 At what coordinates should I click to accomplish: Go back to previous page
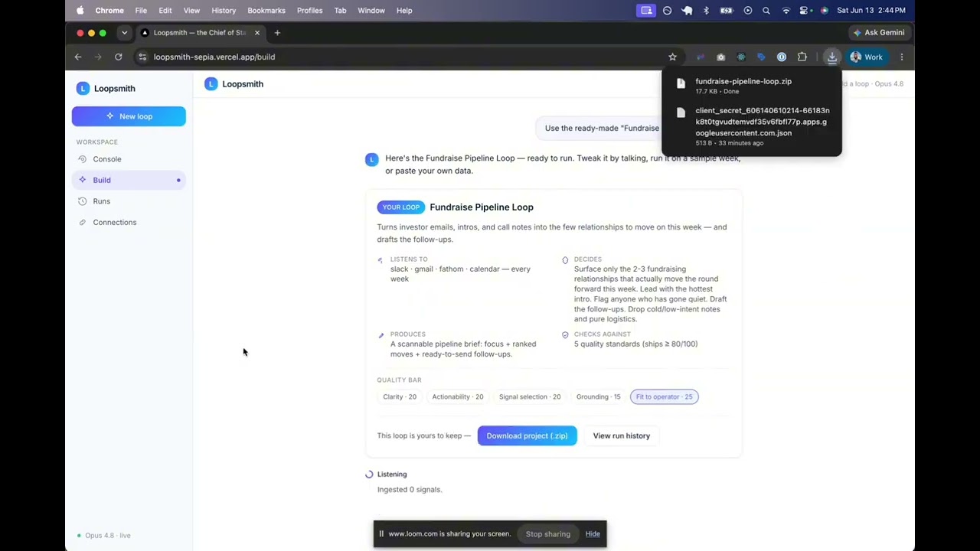click(x=77, y=57)
